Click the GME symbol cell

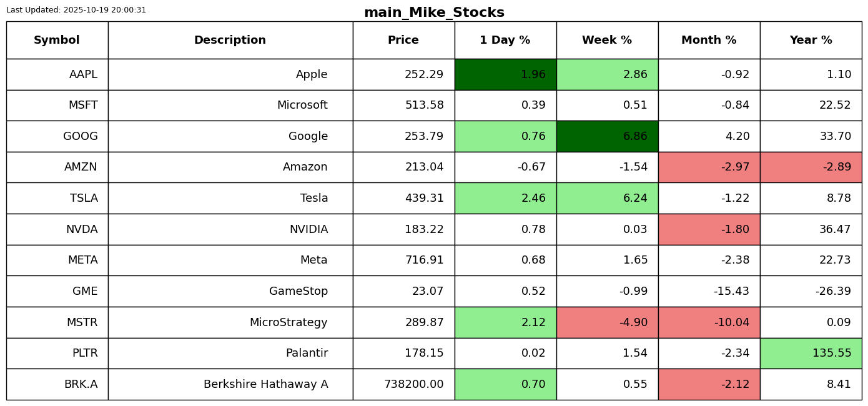coord(57,291)
